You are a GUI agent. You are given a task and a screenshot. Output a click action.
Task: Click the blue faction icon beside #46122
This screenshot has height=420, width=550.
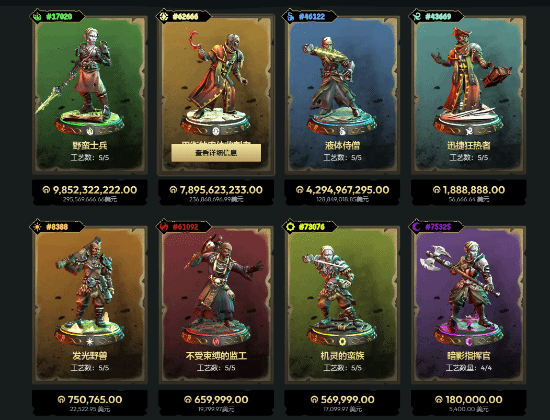pos(290,16)
